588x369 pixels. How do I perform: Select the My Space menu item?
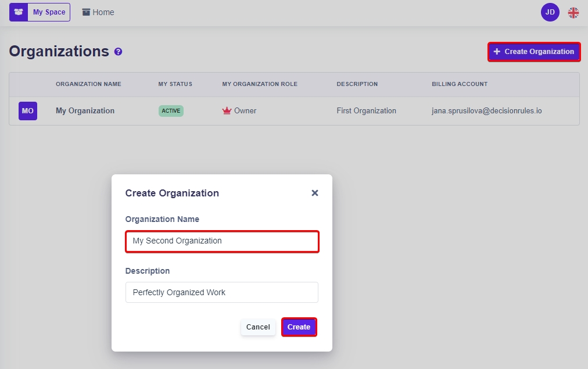click(x=49, y=12)
